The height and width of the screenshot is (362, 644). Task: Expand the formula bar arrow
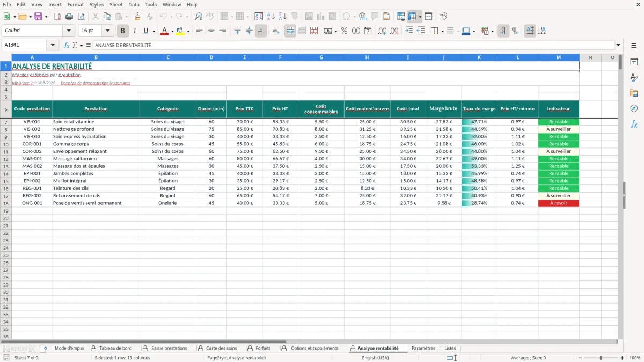[618, 46]
